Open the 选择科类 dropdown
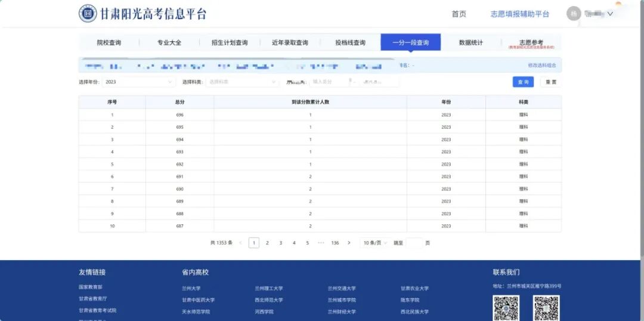Image resolution: width=644 pixels, height=321 pixels. tap(242, 82)
